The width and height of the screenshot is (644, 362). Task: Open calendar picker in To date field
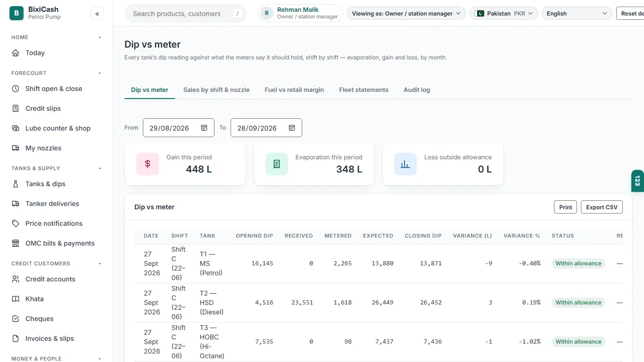pyautogui.click(x=292, y=128)
